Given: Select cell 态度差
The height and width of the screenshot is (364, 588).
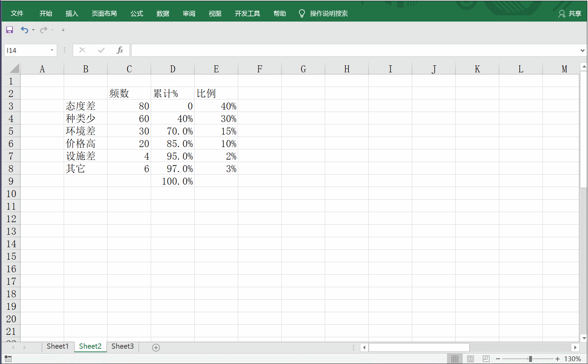Looking at the screenshot, I should 86,106.
